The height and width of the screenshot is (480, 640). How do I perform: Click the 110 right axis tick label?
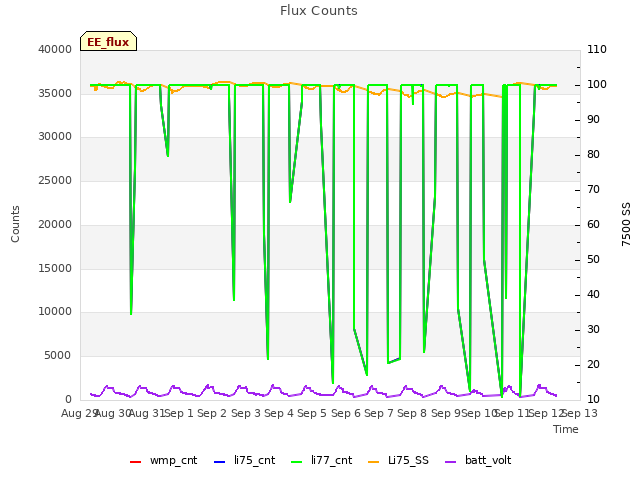coord(597,49)
